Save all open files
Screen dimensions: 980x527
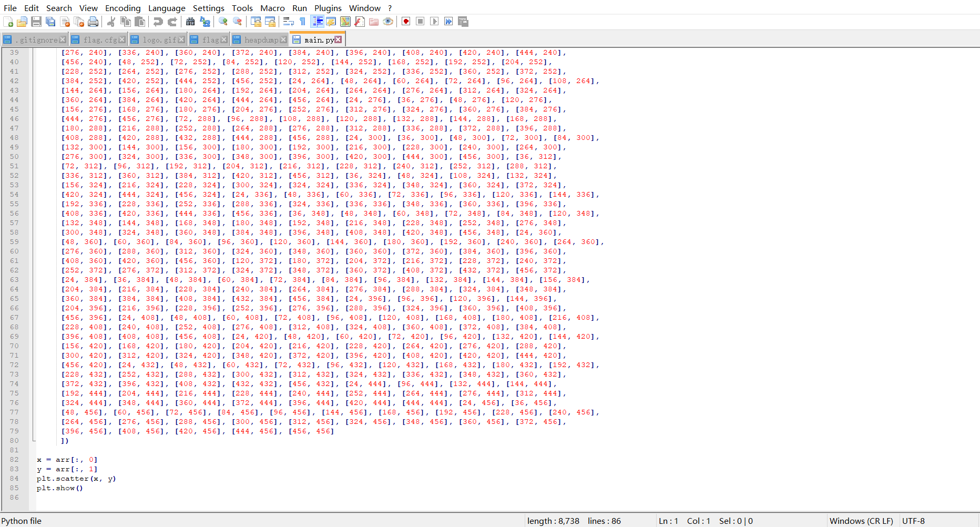tap(50, 22)
